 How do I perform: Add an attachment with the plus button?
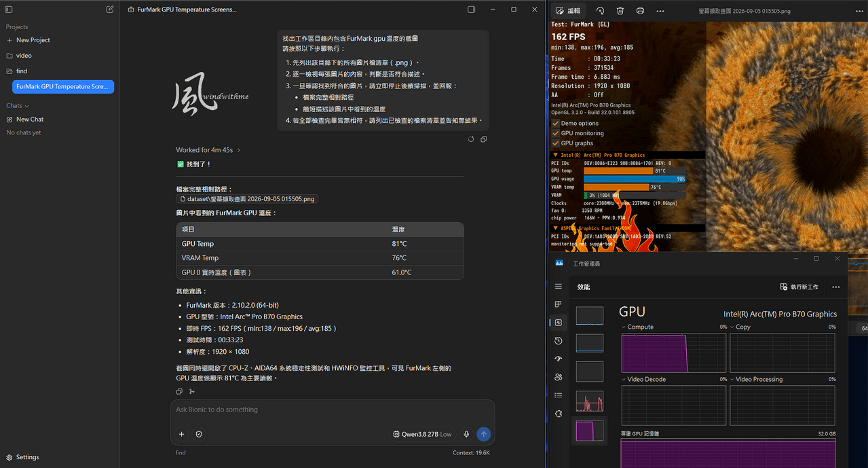point(181,434)
